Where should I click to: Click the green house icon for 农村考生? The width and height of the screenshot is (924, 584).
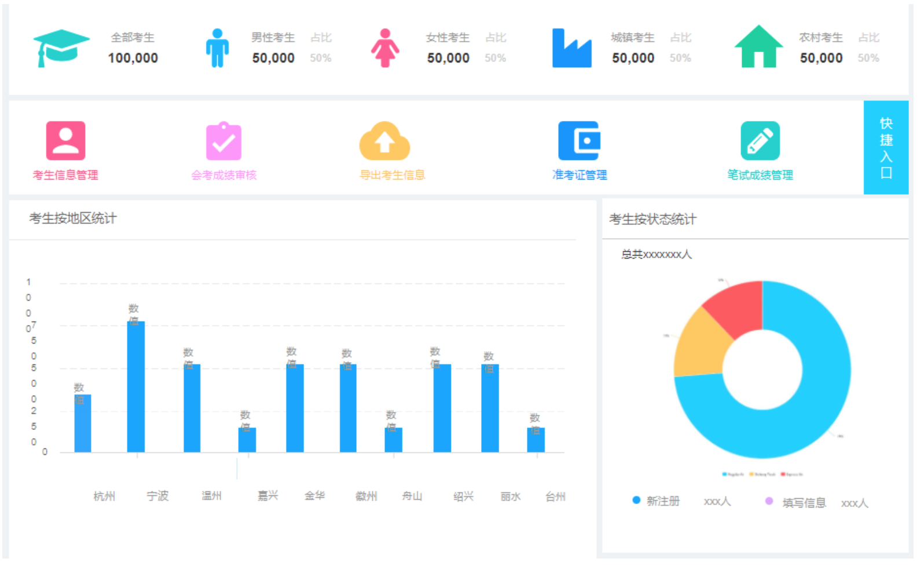coord(758,47)
